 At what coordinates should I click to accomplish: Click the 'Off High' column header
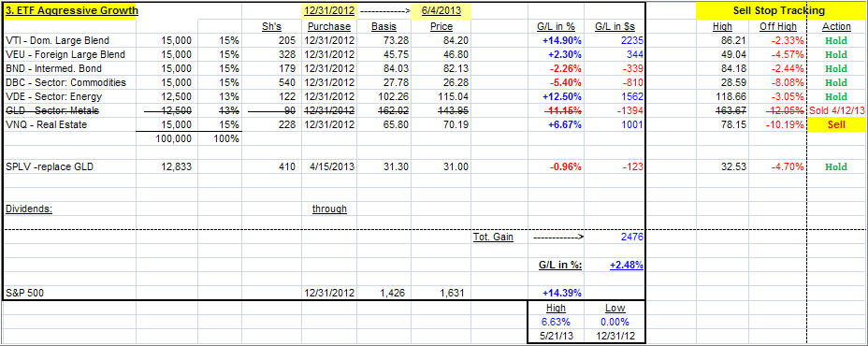pyautogui.click(x=778, y=26)
